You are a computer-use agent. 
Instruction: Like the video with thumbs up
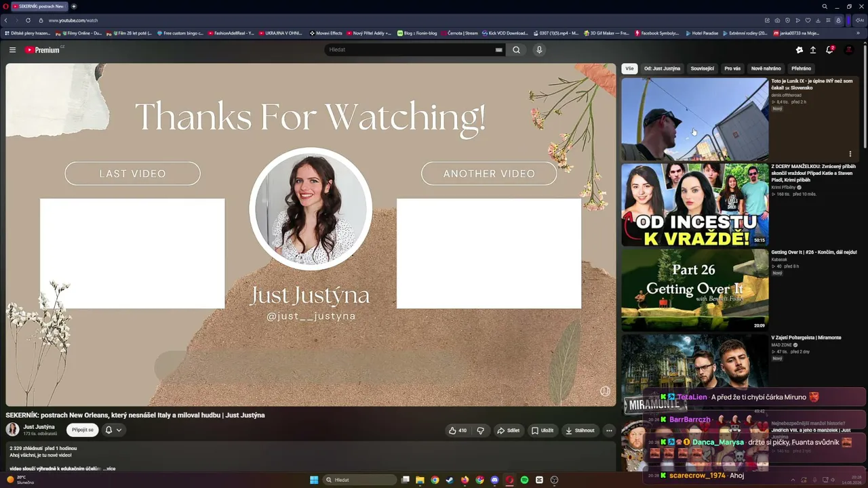(x=458, y=430)
